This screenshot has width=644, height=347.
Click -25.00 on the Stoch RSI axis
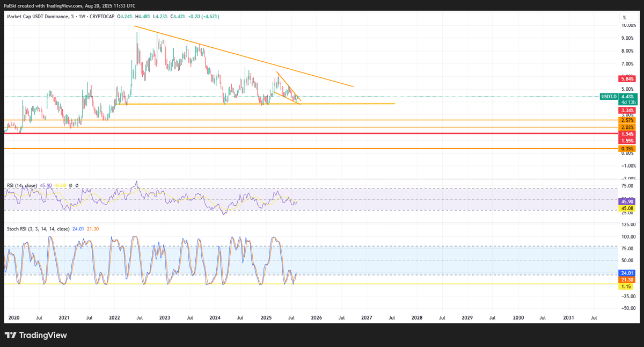click(629, 297)
